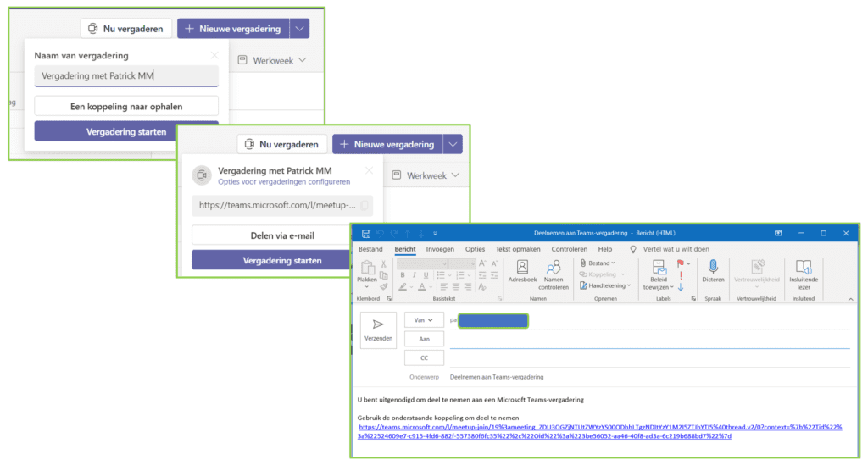
Task: Align text right in Outlook ribbon
Action: pos(468,286)
